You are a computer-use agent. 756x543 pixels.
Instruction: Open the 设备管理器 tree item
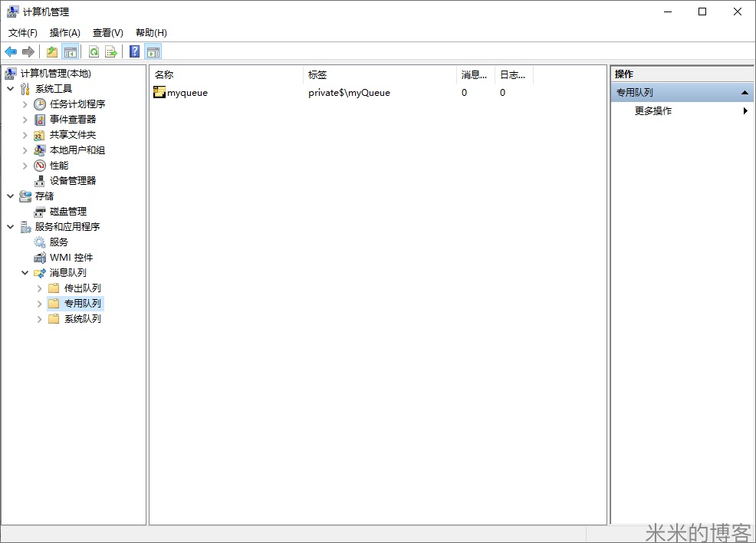coord(73,181)
